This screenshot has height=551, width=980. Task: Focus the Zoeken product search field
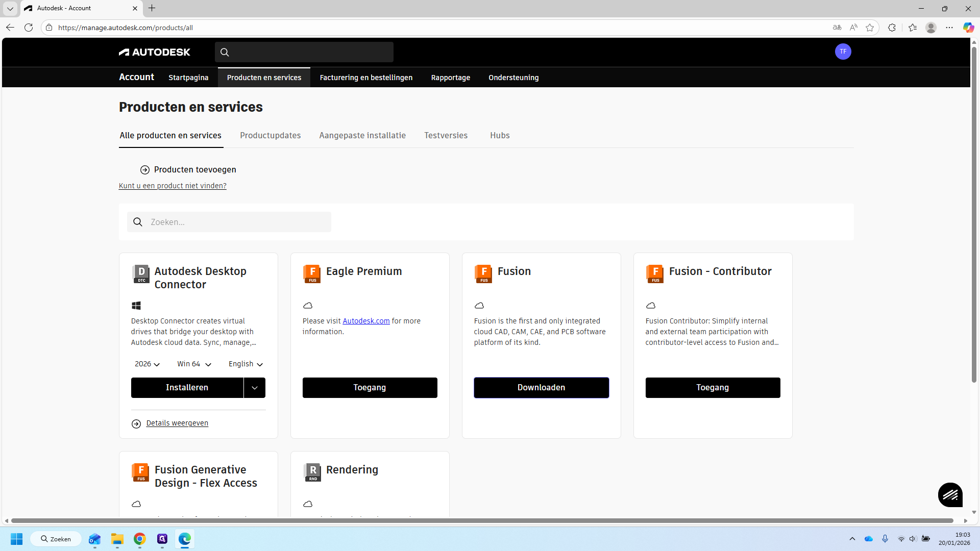pyautogui.click(x=229, y=222)
